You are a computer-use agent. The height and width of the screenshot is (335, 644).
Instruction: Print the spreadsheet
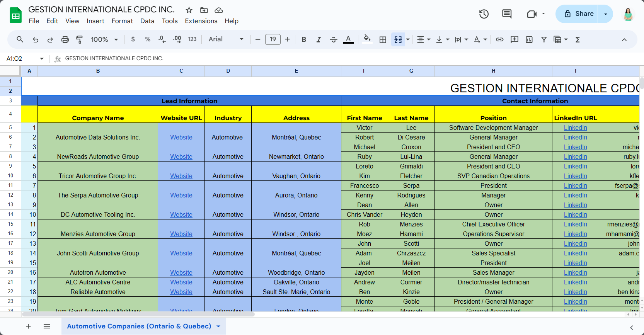click(x=65, y=39)
